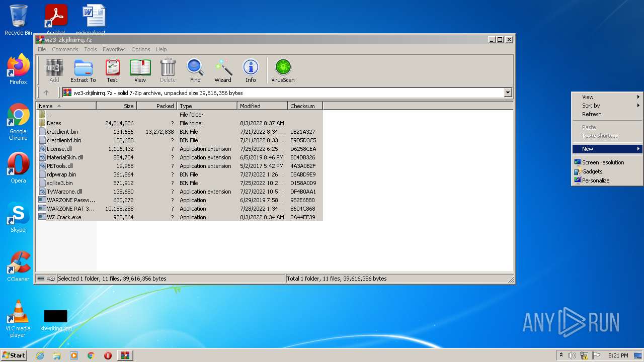This screenshot has width=644, height=362.
Task: Open the Tools menu
Action: [x=91, y=49]
